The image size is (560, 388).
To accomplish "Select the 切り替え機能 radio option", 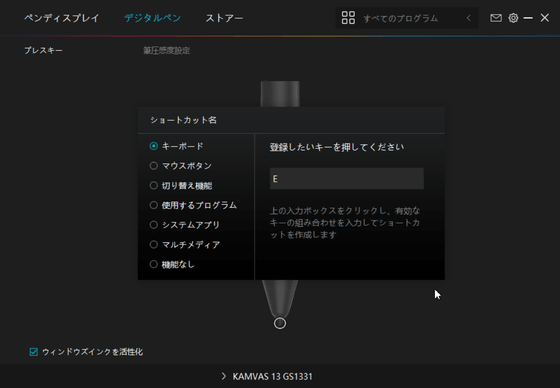I will [154, 185].
